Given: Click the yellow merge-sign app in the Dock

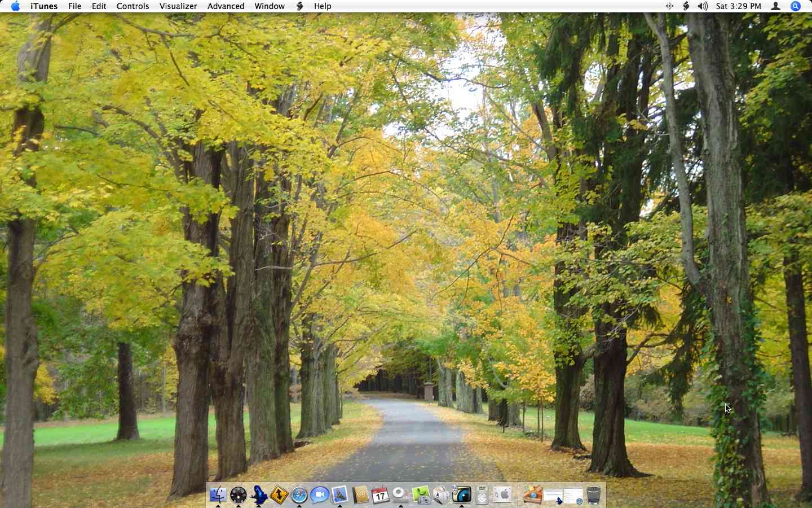Looking at the screenshot, I should (279, 495).
